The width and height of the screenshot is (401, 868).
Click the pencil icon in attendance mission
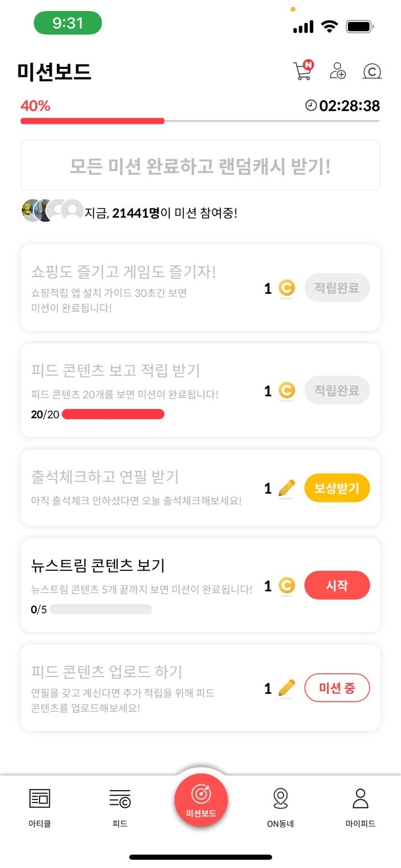coord(286,488)
